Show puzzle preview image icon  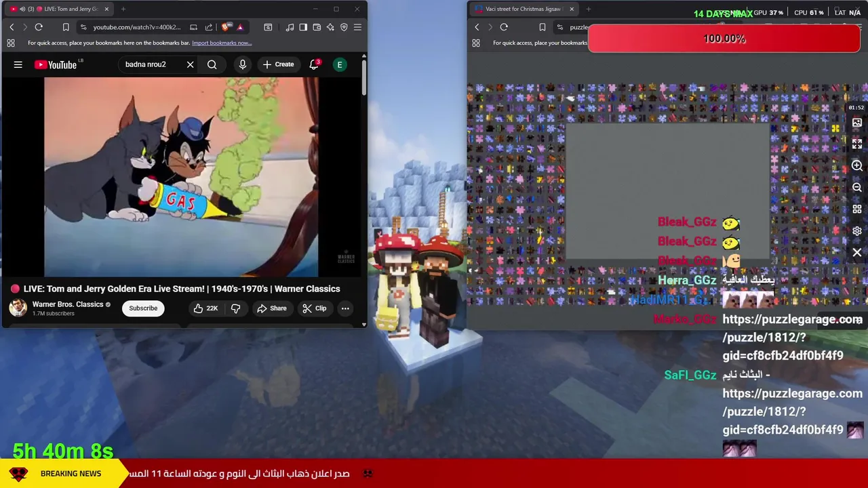pos(857,123)
